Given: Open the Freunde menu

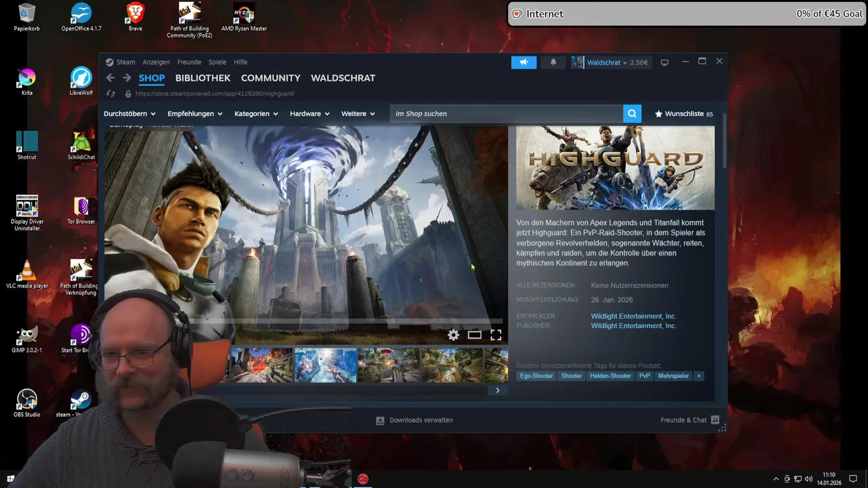Looking at the screenshot, I should point(189,62).
